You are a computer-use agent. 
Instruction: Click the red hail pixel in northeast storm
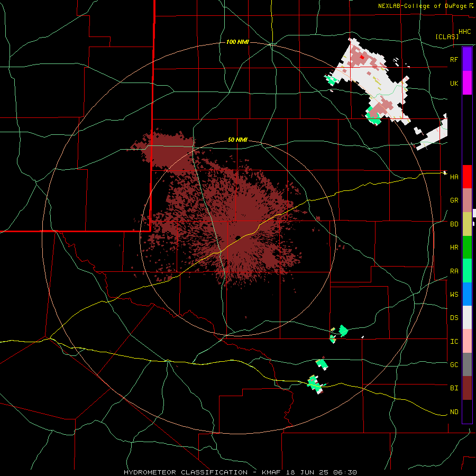click(362, 57)
